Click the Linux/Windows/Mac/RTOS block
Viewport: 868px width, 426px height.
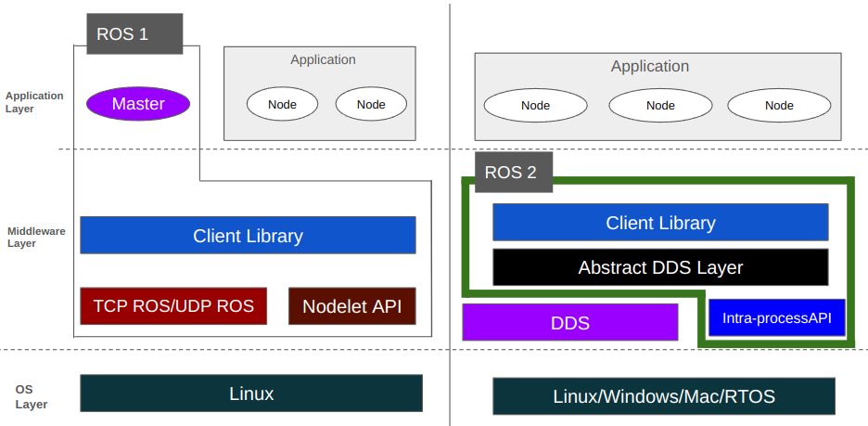[664, 396]
